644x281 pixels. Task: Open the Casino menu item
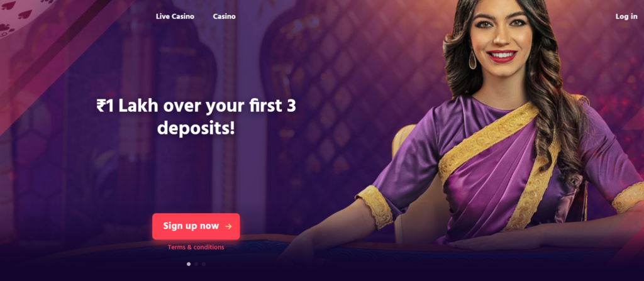(225, 16)
